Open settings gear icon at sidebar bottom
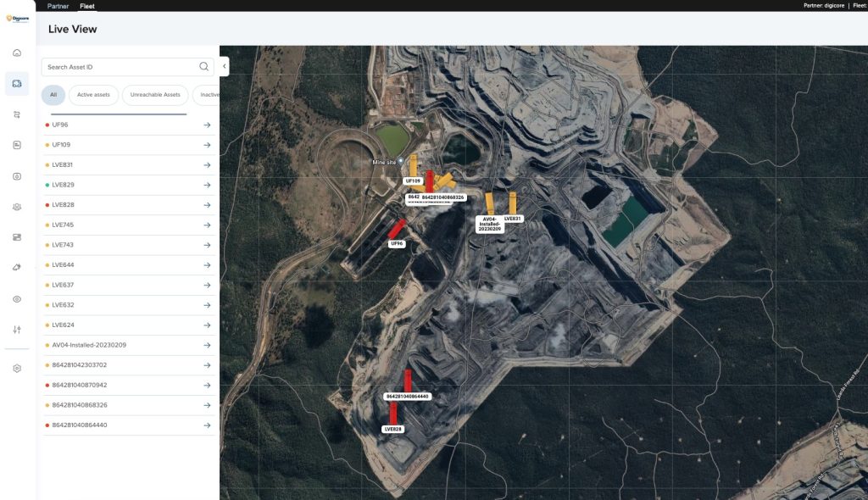 click(x=17, y=369)
